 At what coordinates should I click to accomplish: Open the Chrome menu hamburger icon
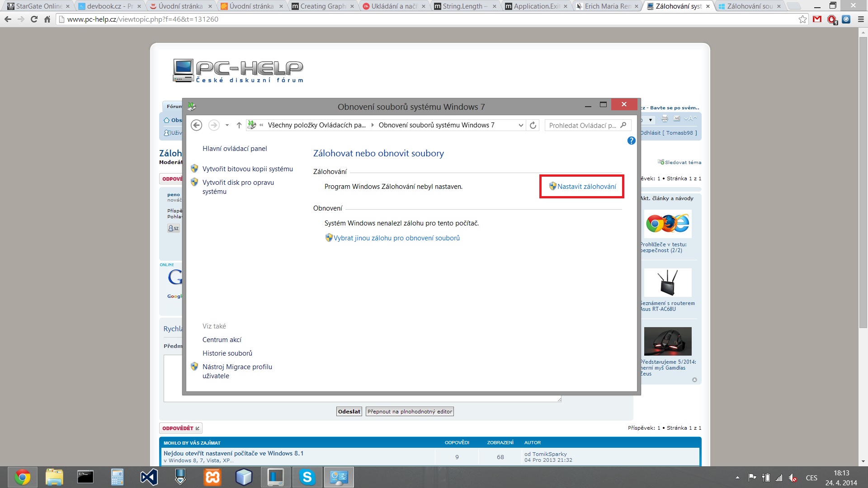(861, 19)
